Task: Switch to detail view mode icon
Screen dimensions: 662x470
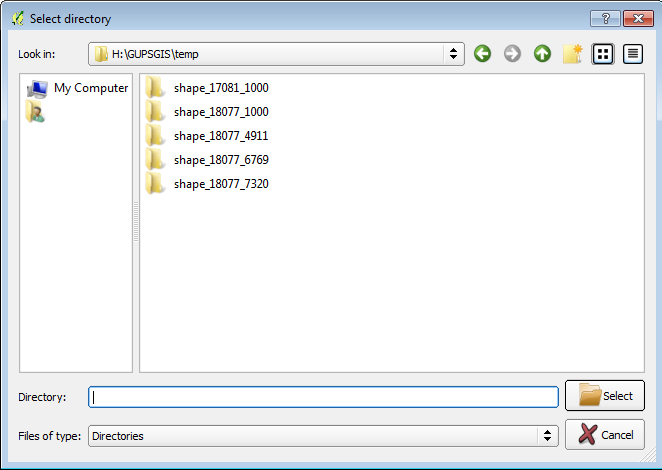Action: pyautogui.click(x=633, y=54)
